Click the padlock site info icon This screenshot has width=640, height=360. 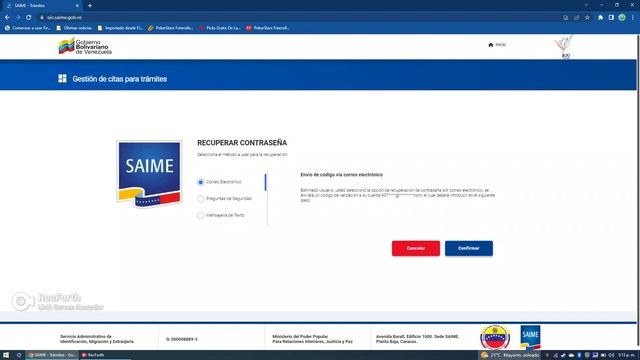coord(42,18)
